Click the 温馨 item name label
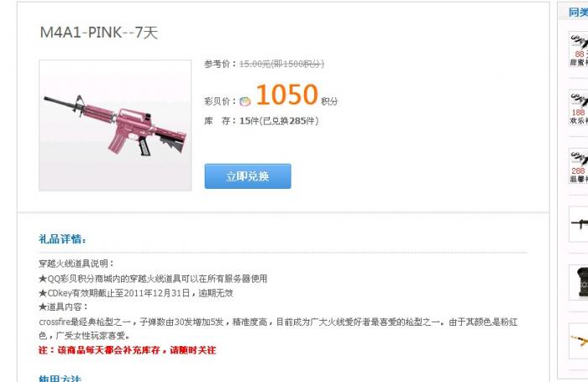This screenshot has width=588, height=382. 579,179
